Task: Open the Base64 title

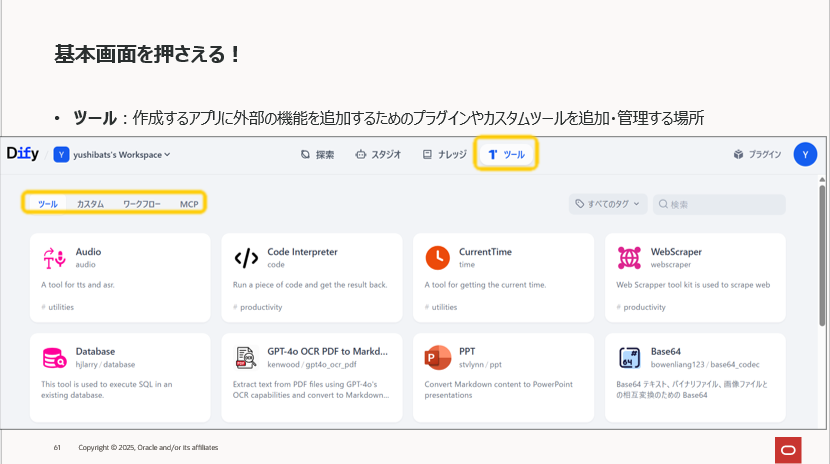Action: click(666, 351)
